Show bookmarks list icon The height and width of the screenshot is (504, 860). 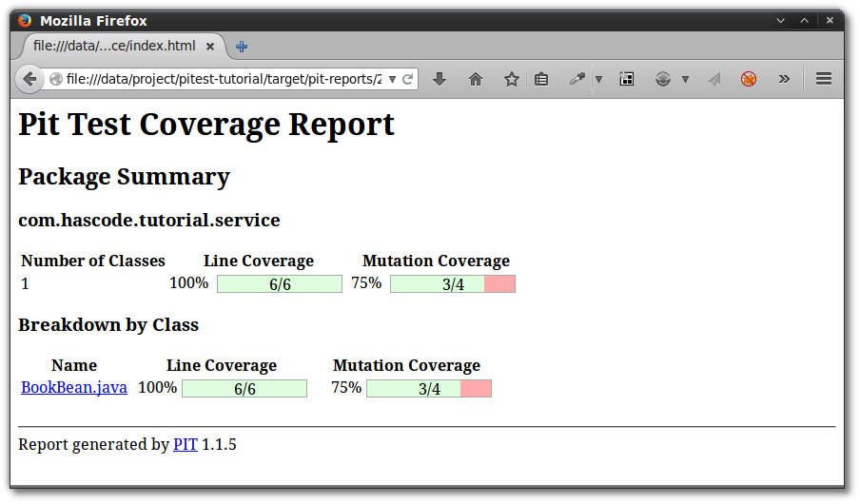(x=541, y=79)
